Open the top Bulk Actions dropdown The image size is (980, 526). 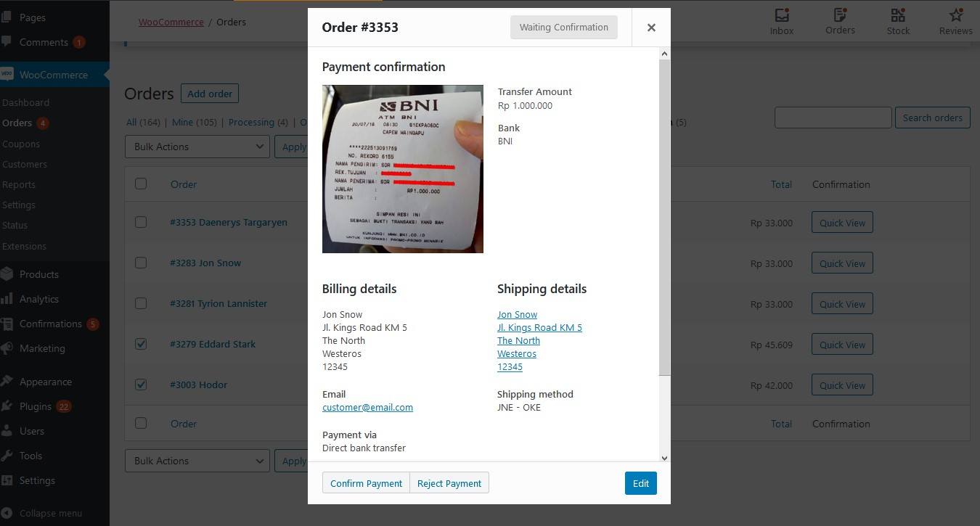click(197, 147)
